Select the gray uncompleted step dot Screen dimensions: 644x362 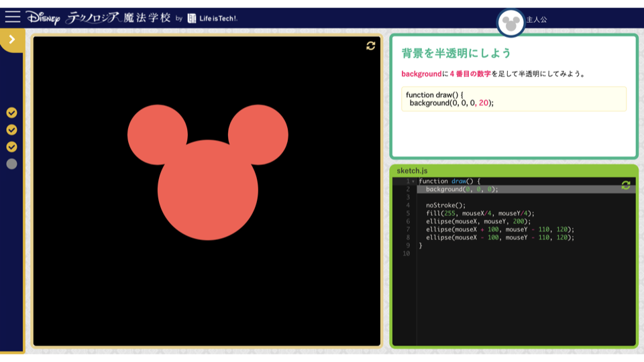[11, 164]
